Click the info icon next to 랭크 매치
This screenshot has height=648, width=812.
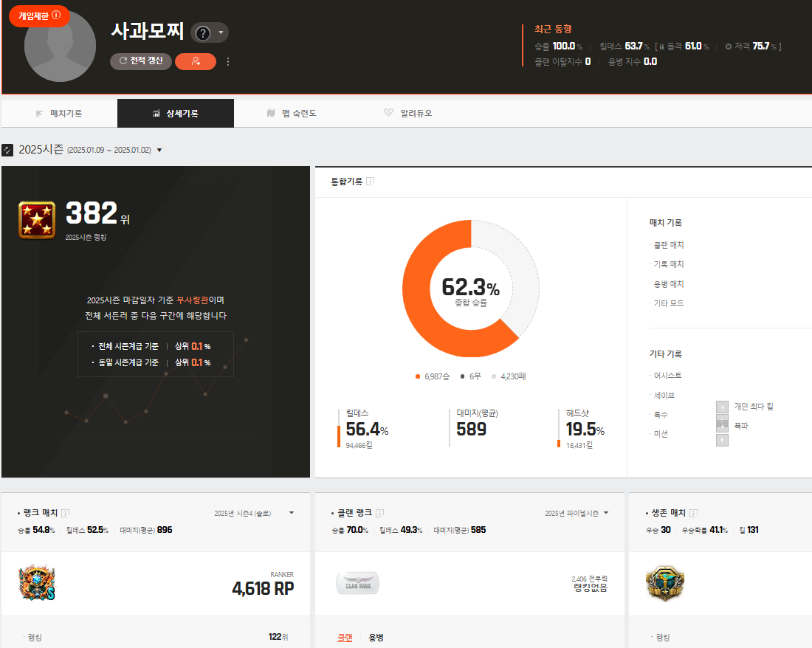(65, 513)
